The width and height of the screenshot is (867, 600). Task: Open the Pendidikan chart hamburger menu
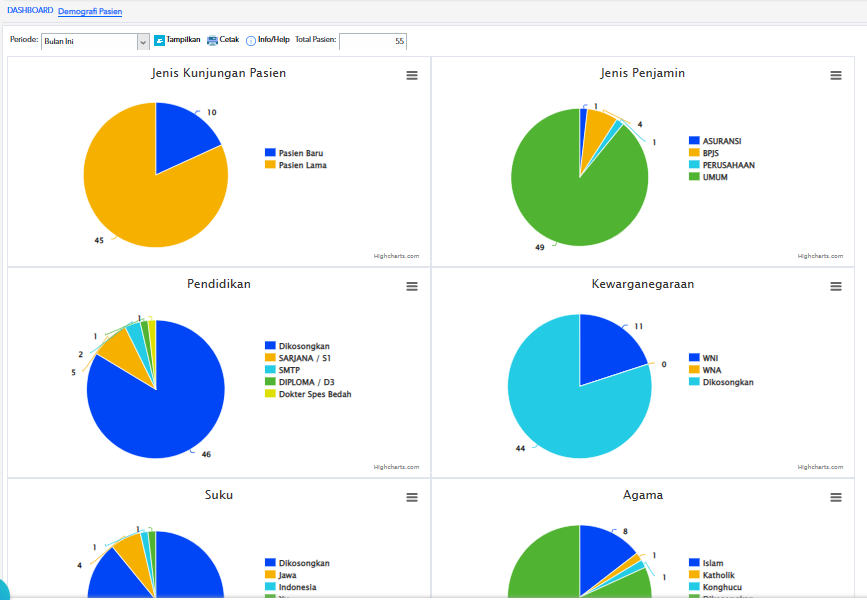412,286
